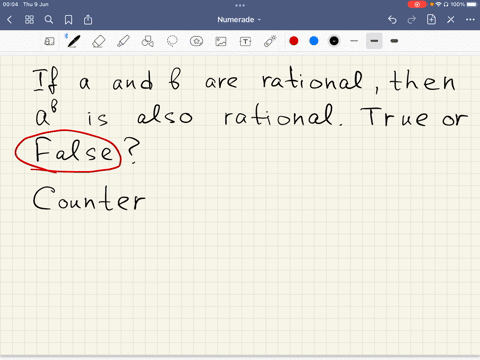Toggle the read-only/zoom window tool
This screenshot has width=480, height=360.
point(49,41)
